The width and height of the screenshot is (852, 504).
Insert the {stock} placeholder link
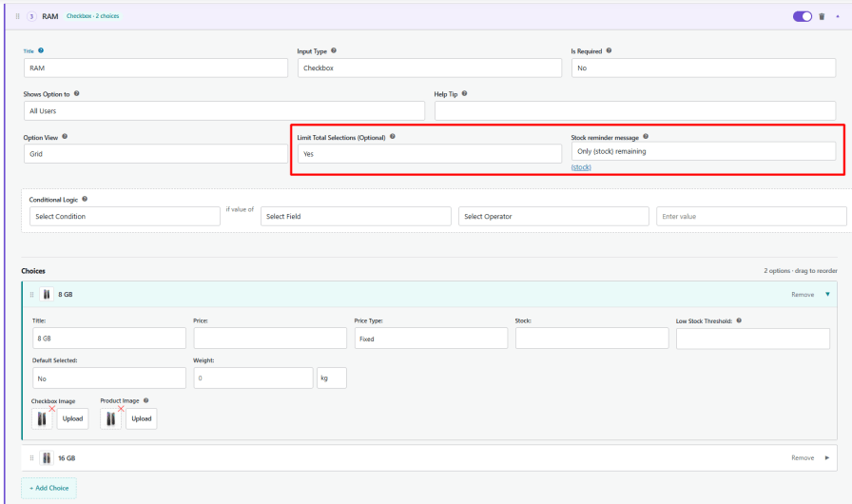[581, 167]
